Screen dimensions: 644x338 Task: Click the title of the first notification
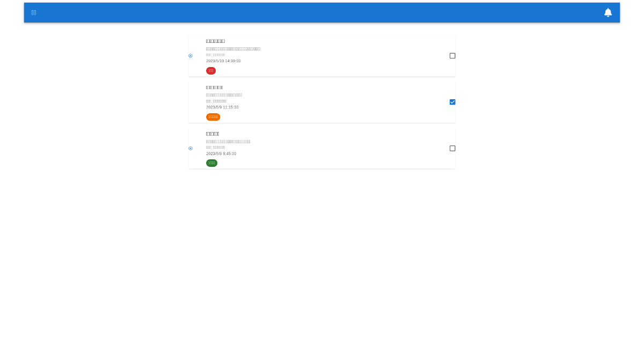coord(215,41)
